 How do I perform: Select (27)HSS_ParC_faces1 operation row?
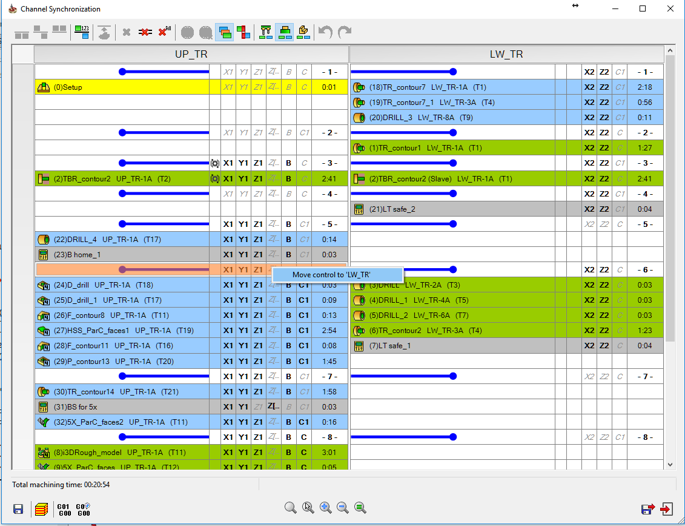191,331
